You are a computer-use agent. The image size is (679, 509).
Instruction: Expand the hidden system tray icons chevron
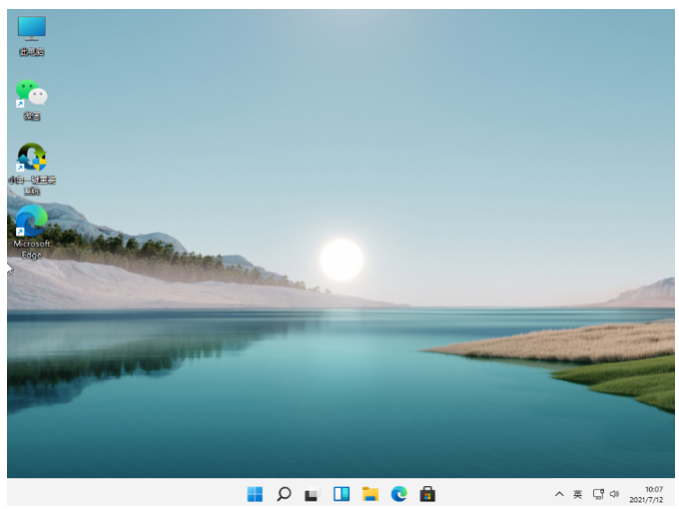[559, 494]
